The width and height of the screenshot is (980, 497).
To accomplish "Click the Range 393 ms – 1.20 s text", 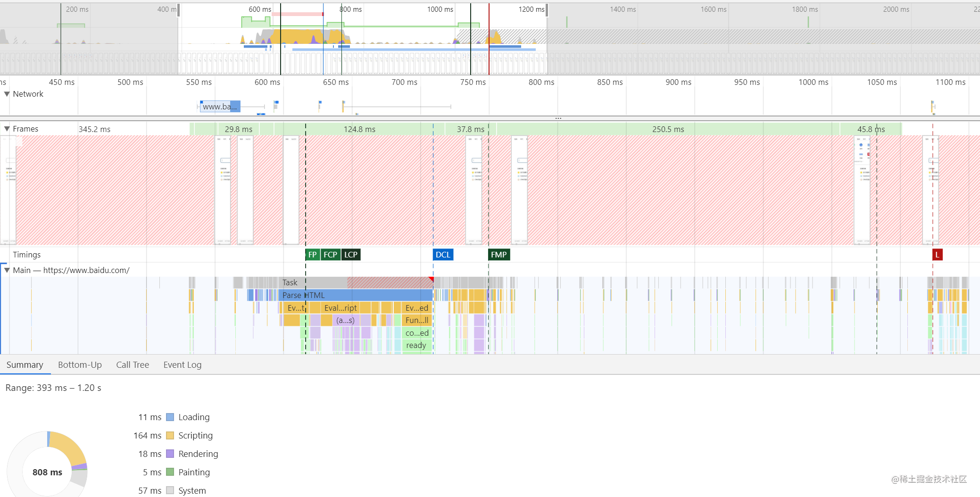I will pos(53,388).
